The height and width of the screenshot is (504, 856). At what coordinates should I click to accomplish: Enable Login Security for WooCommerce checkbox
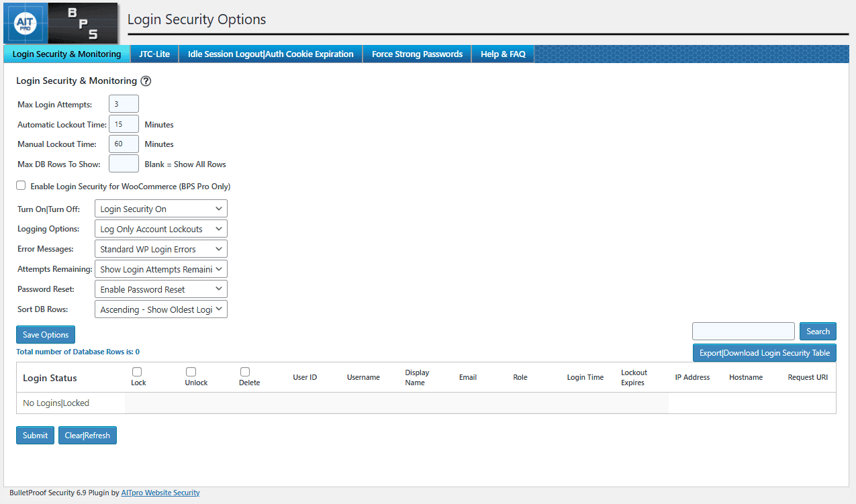(x=21, y=186)
